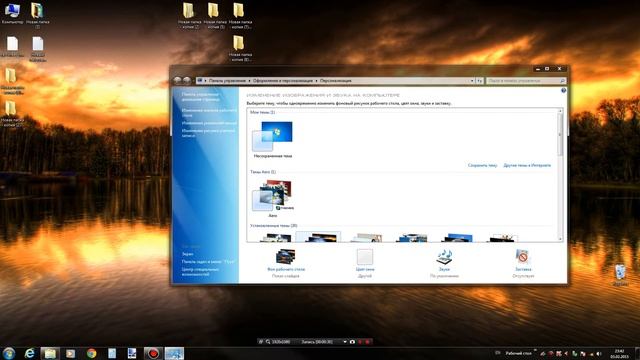Select the first installed theme thumbnail
The image size is (640, 360).
click(x=276, y=238)
